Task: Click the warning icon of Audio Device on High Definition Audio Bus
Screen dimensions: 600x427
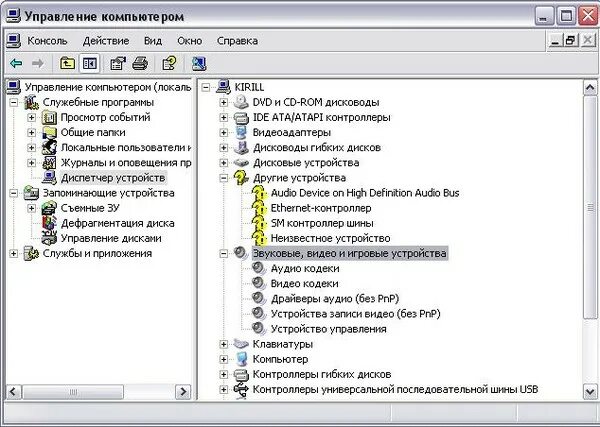Action: pos(259,193)
